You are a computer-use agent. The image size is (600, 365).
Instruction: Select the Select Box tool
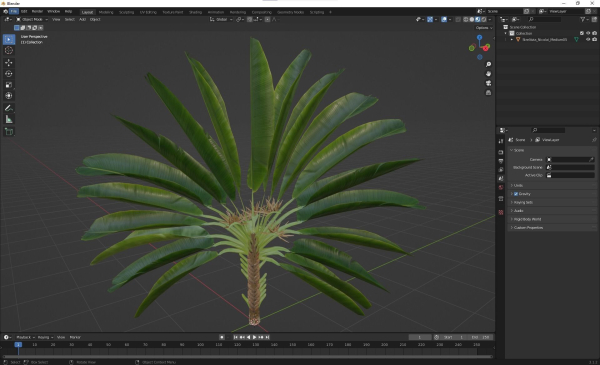coord(9,39)
